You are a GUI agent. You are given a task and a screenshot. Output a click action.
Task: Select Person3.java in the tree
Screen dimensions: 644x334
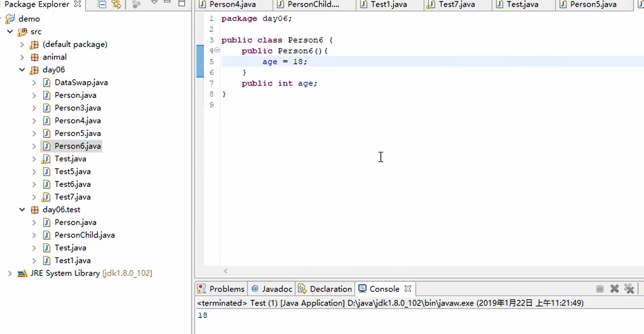[x=77, y=108]
